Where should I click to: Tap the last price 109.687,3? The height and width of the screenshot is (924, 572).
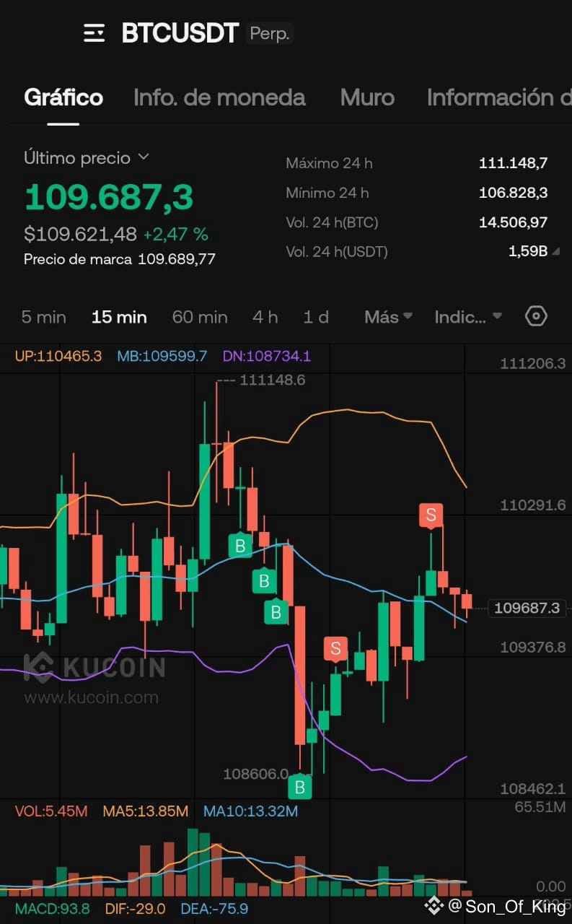click(109, 197)
